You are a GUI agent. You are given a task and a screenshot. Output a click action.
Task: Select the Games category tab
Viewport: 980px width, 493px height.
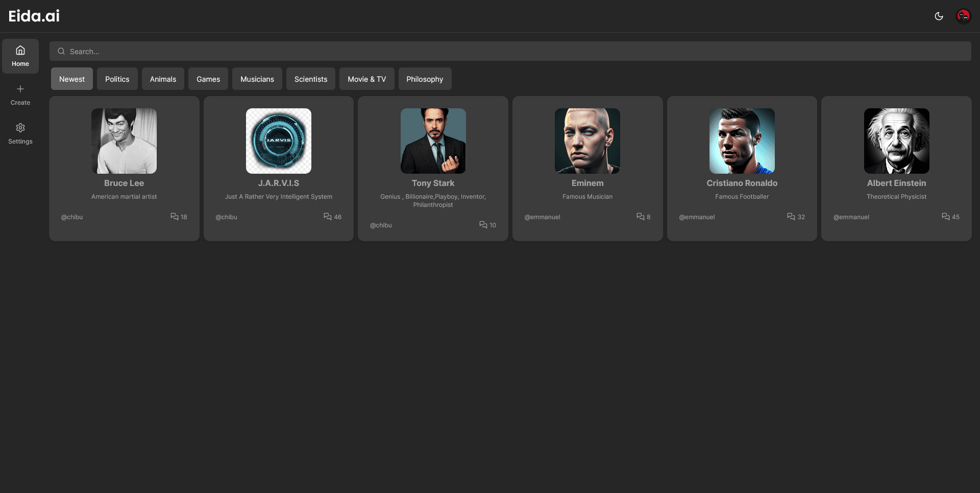tap(208, 79)
